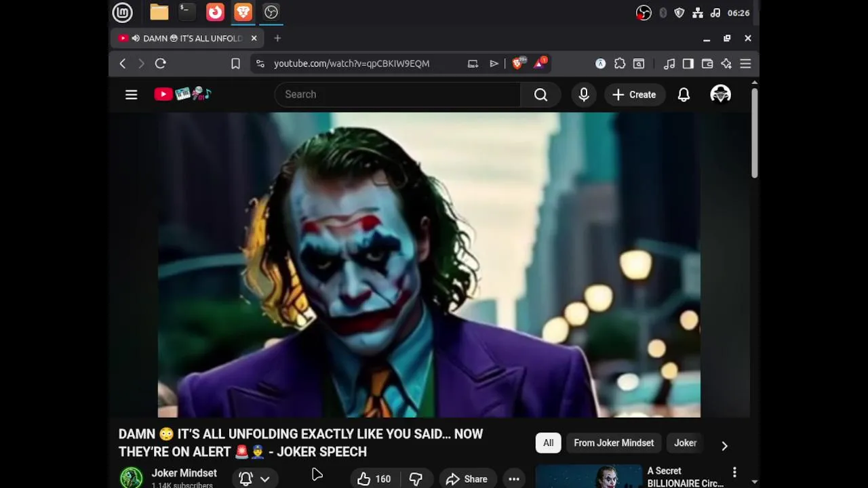Dislike this video
This screenshot has width=868, height=488.
pos(416,479)
